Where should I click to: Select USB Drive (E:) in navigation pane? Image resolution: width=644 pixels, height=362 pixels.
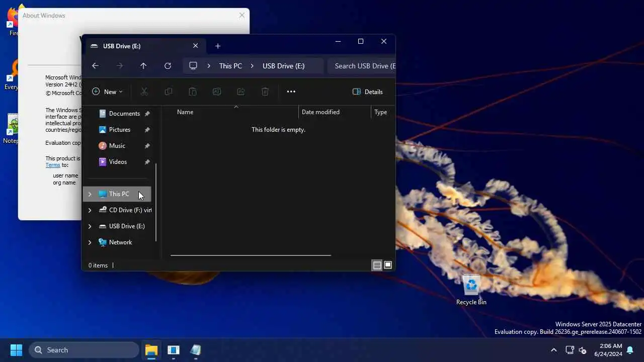click(x=122, y=226)
